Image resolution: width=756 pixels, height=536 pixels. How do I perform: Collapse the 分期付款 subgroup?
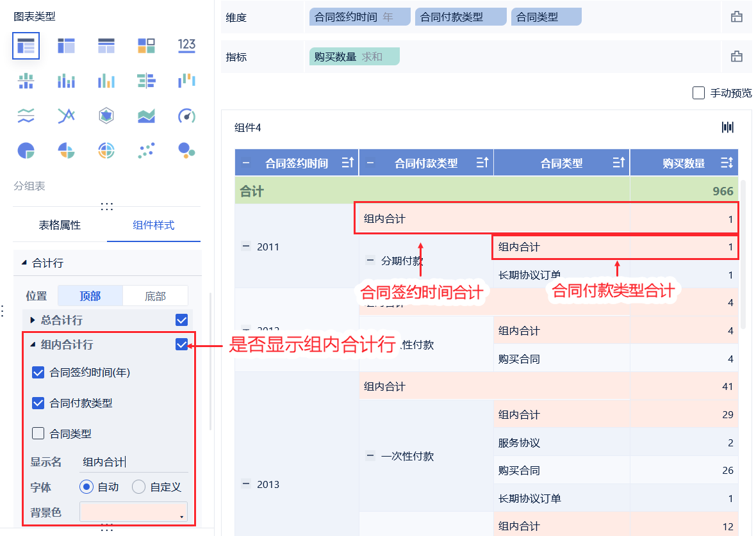pos(370,260)
